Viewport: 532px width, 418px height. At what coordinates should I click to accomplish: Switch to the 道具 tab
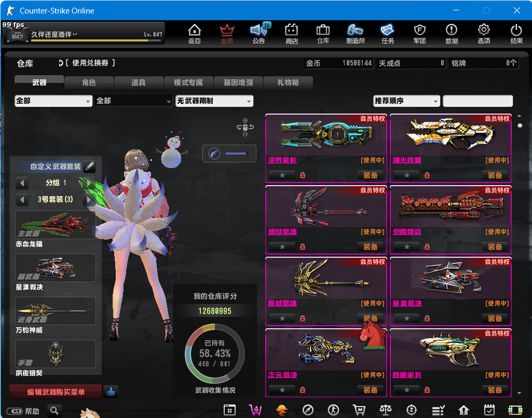coord(139,82)
